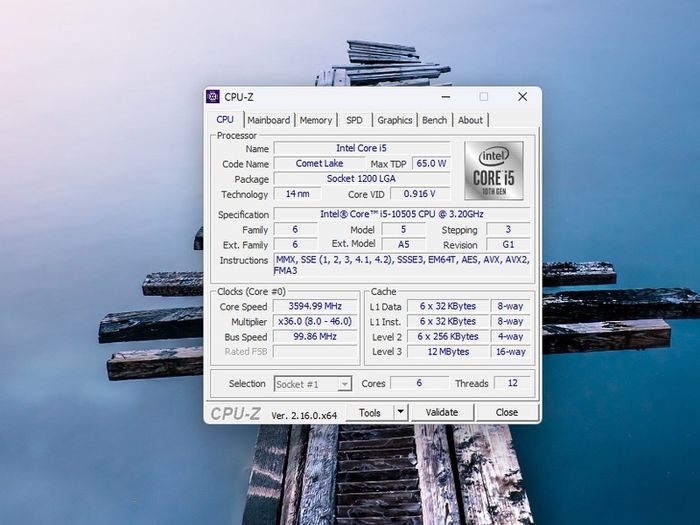
Task: Click the CPU-Z app icon in title bar
Action: (212, 96)
